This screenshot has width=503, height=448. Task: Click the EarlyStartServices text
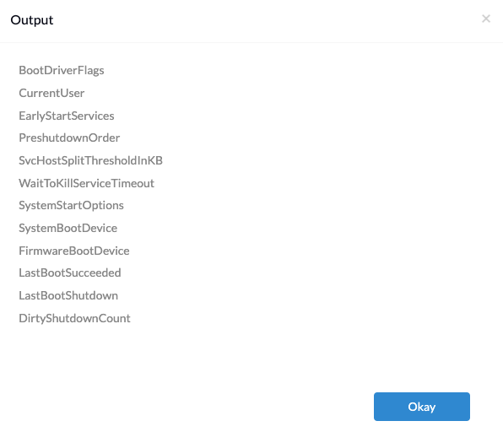tap(67, 116)
